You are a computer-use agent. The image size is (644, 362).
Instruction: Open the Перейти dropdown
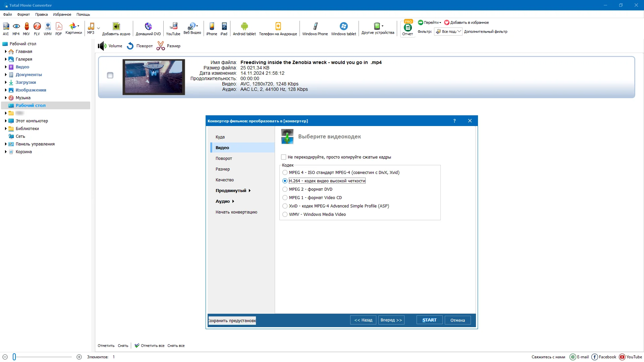[x=430, y=22]
